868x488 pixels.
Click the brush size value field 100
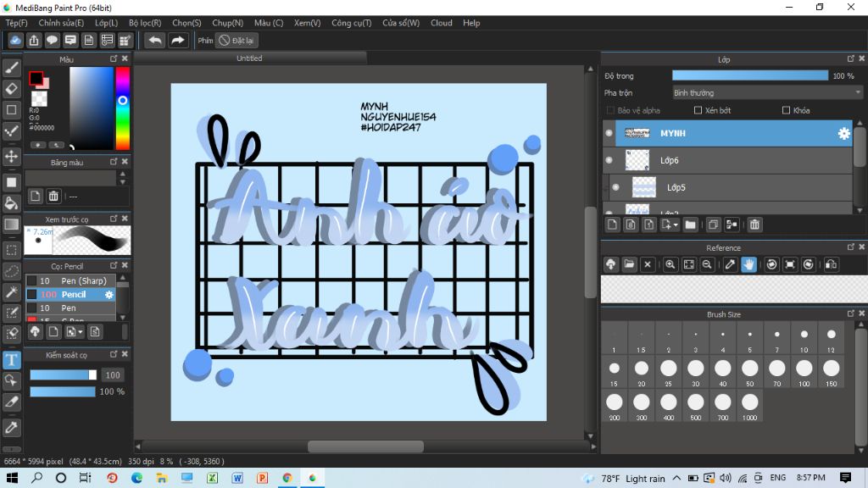pyautogui.click(x=113, y=375)
